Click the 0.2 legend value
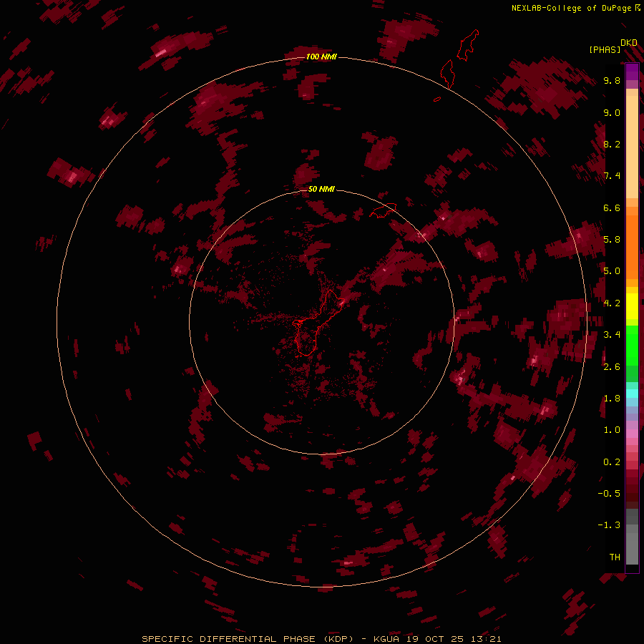 [612, 462]
